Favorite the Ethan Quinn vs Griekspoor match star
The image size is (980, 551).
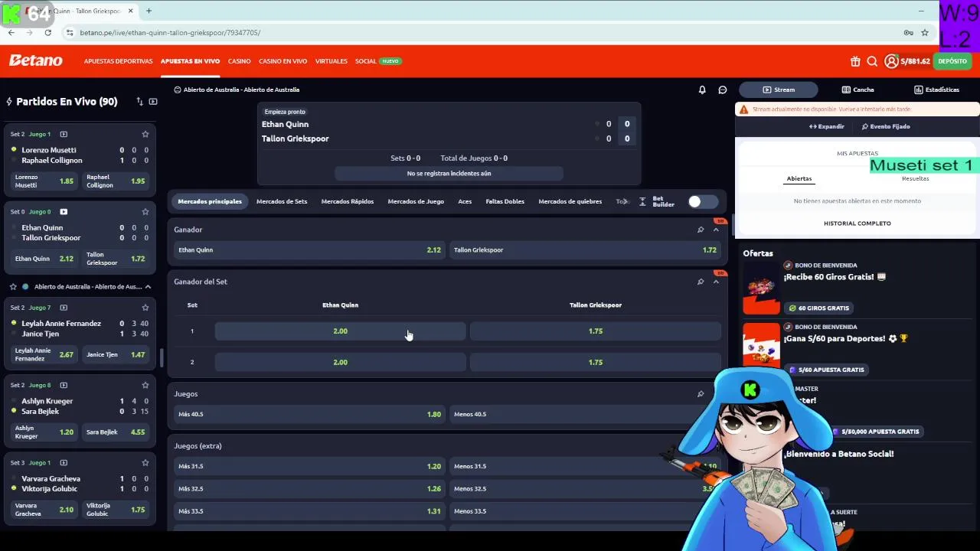[145, 211]
